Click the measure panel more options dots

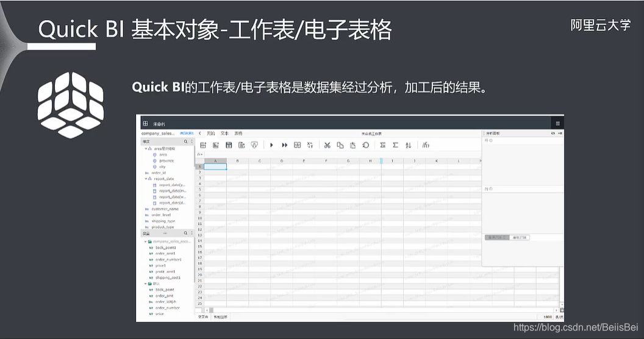191,233
